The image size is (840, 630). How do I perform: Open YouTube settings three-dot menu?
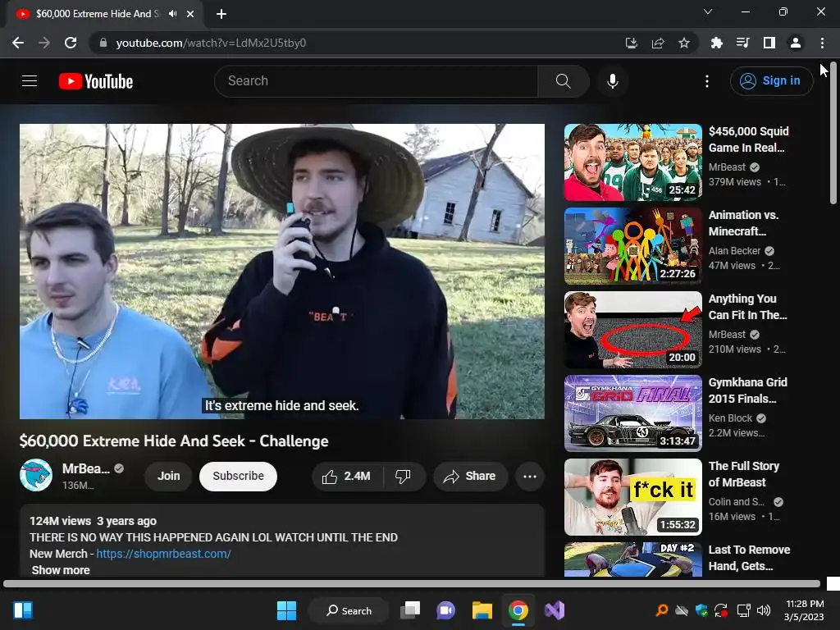[707, 81]
